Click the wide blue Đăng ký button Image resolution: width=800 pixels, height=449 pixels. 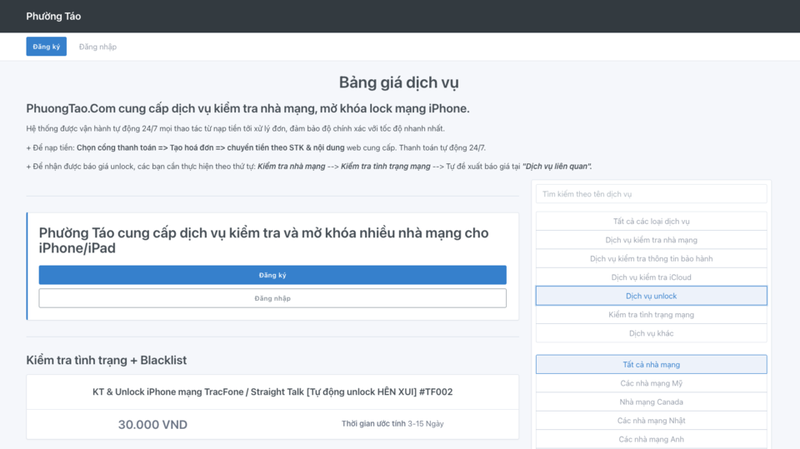tap(272, 275)
